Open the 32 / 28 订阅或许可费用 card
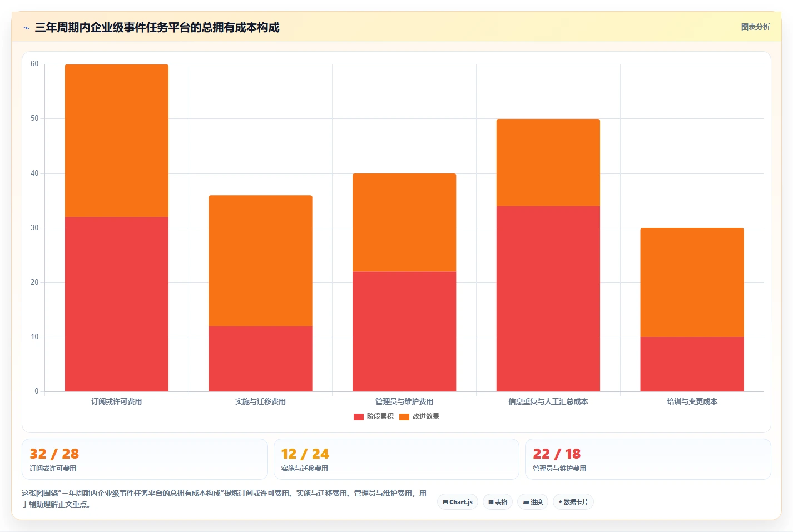This screenshot has height=532, width=793. [x=145, y=459]
